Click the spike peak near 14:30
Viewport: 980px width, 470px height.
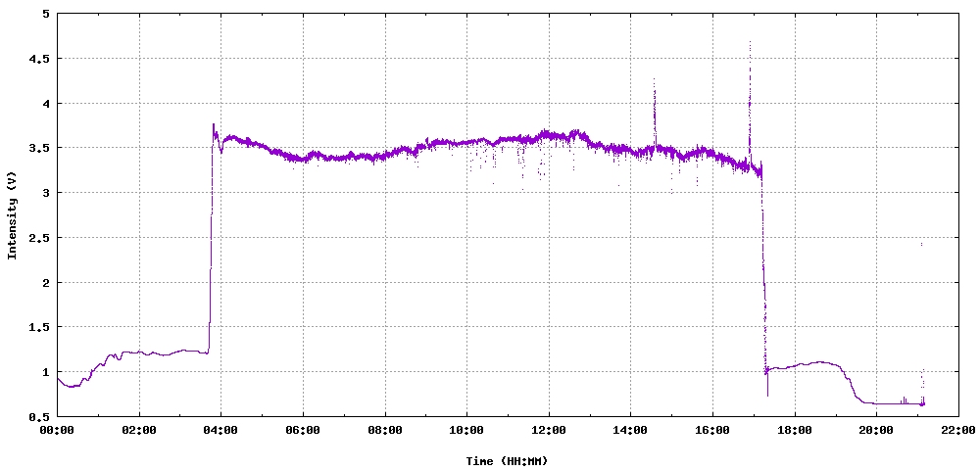click(654, 79)
